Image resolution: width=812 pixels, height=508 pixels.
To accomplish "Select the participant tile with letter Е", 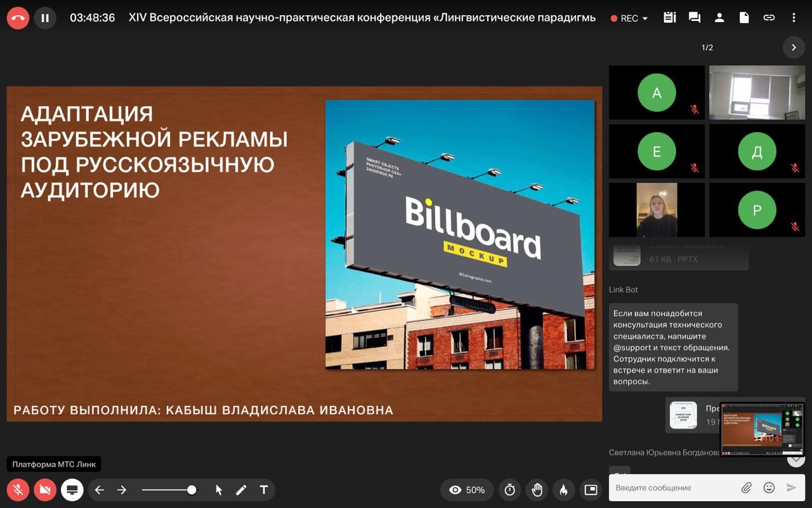I will click(657, 151).
